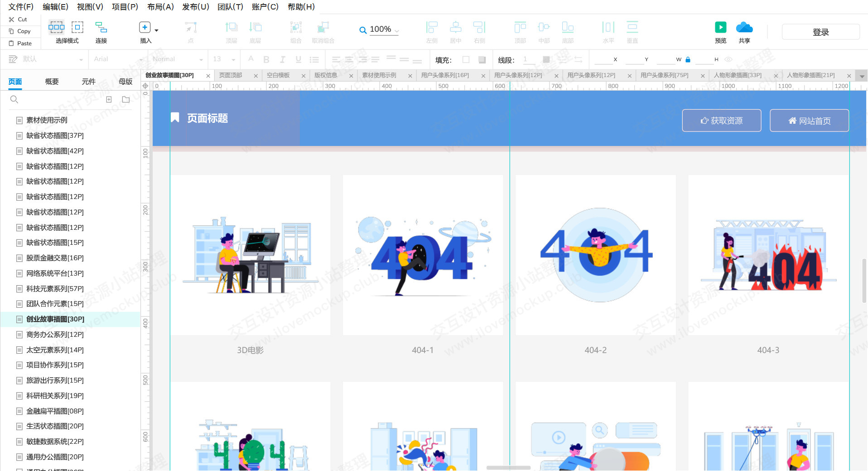The height and width of the screenshot is (471, 868).
Task: Open the tab list overflow arrow
Action: pyautogui.click(x=862, y=76)
